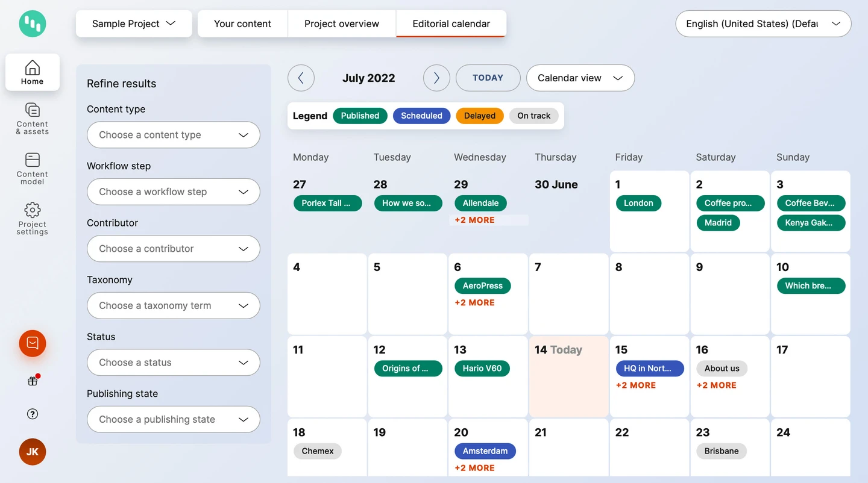Open the help question mark icon
Viewport: 868px width, 483px height.
[33, 414]
